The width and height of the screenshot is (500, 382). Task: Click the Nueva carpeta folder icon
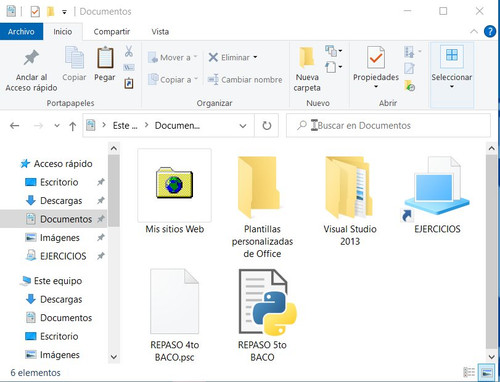click(307, 57)
